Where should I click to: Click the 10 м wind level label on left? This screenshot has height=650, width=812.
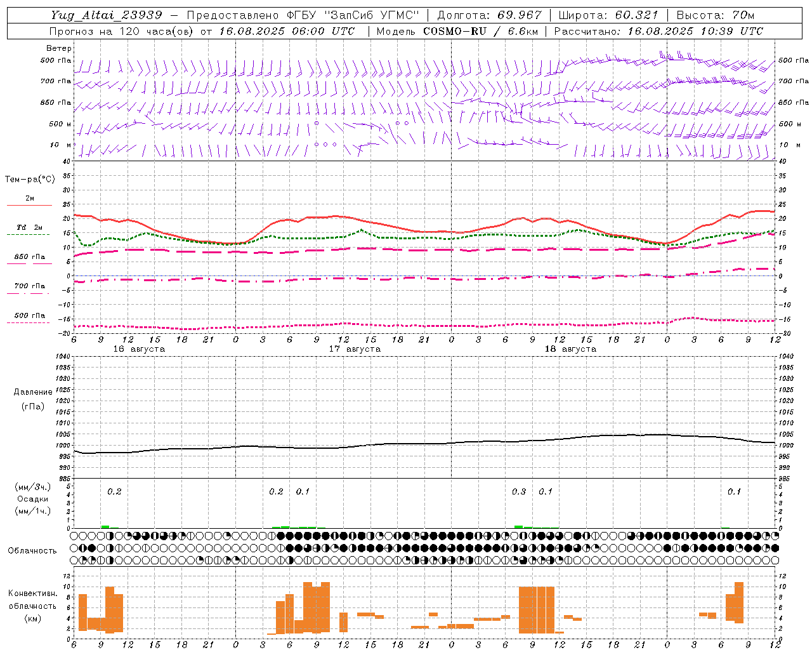(x=61, y=145)
